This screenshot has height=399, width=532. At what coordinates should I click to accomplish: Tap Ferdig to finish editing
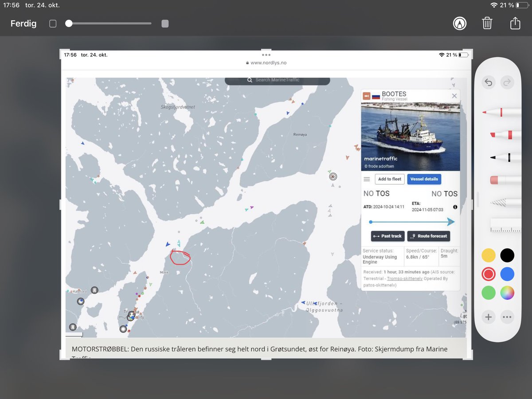click(x=23, y=23)
